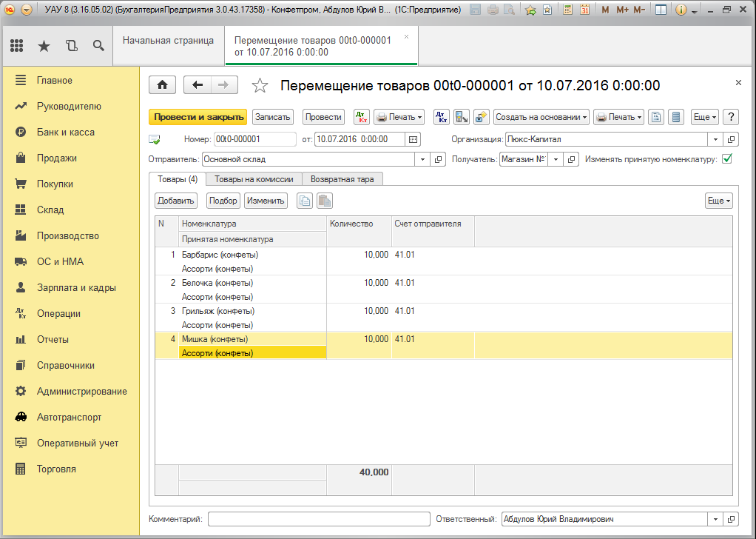The height and width of the screenshot is (539, 756).
Task: Click Провести и закрыть button
Action: pyautogui.click(x=198, y=117)
